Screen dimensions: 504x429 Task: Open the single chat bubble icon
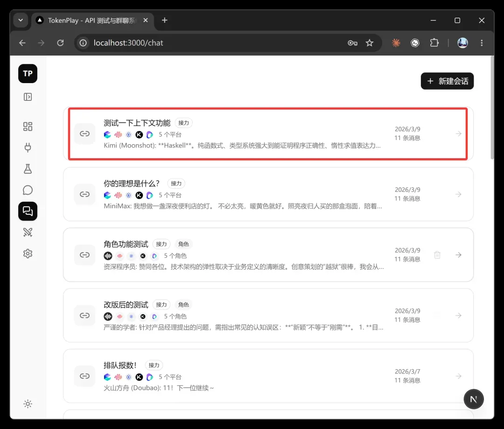point(28,190)
